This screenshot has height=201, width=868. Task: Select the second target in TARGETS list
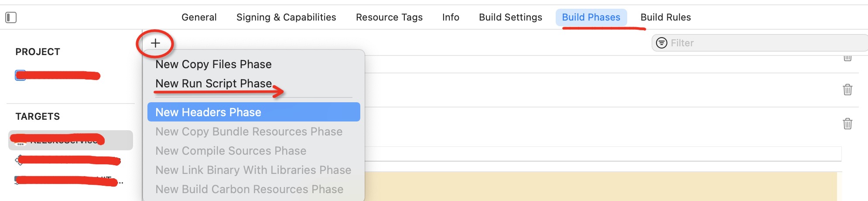click(70, 160)
